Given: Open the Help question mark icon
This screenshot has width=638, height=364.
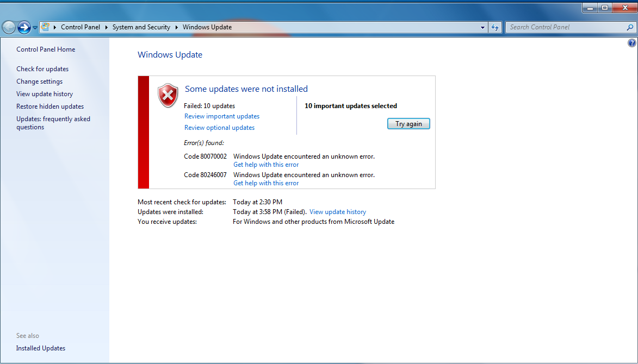Looking at the screenshot, I should (631, 43).
